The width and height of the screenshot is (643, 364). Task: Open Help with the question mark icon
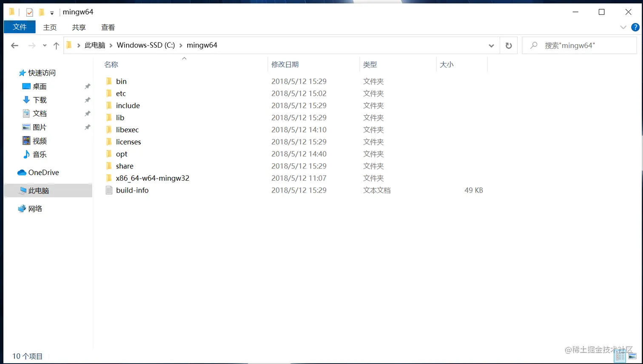tap(636, 27)
